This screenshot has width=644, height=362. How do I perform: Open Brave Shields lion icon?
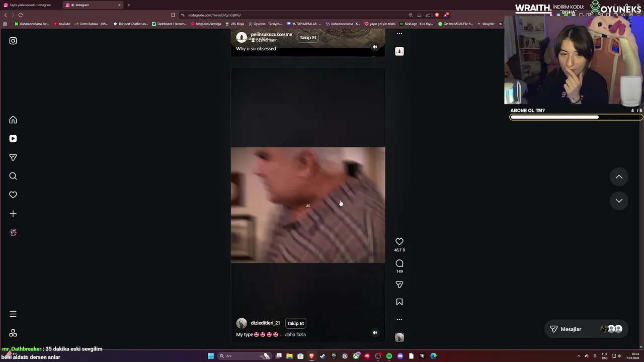pos(437,15)
